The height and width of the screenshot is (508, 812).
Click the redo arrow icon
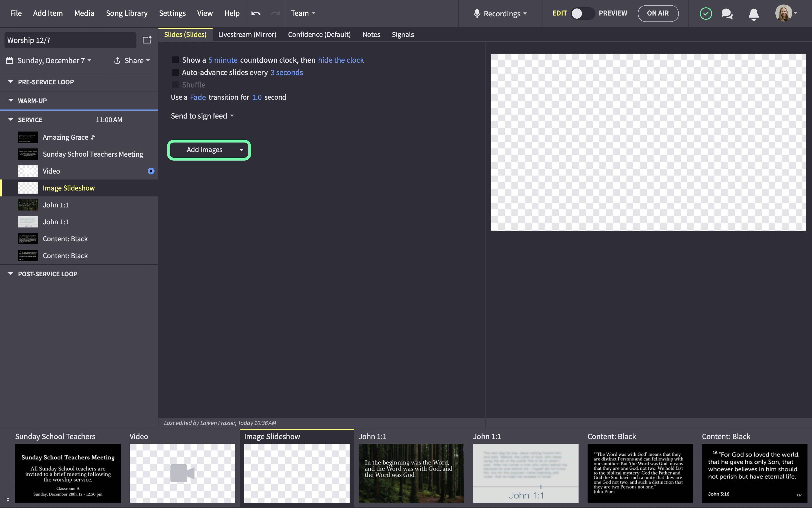click(275, 14)
